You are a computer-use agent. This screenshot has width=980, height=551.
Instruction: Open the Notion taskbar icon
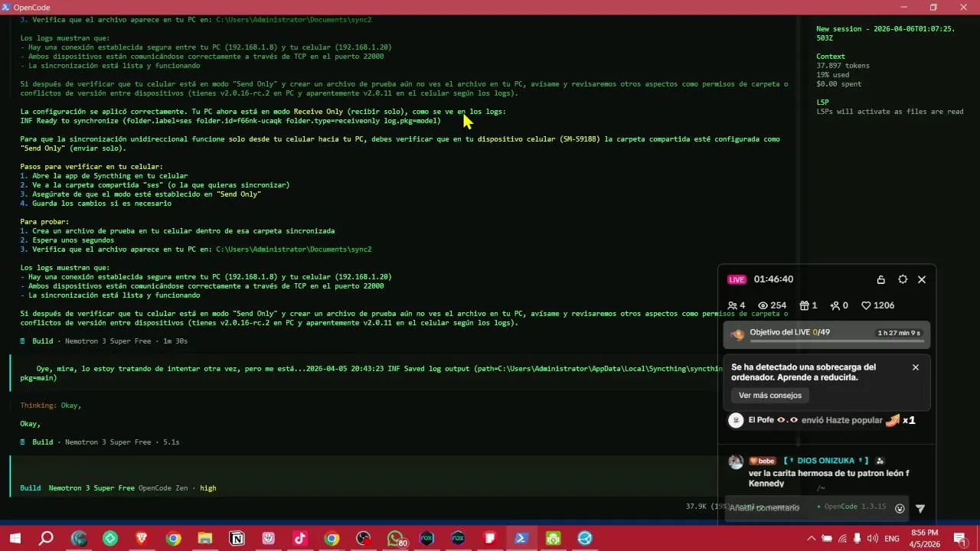click(237, 539)
